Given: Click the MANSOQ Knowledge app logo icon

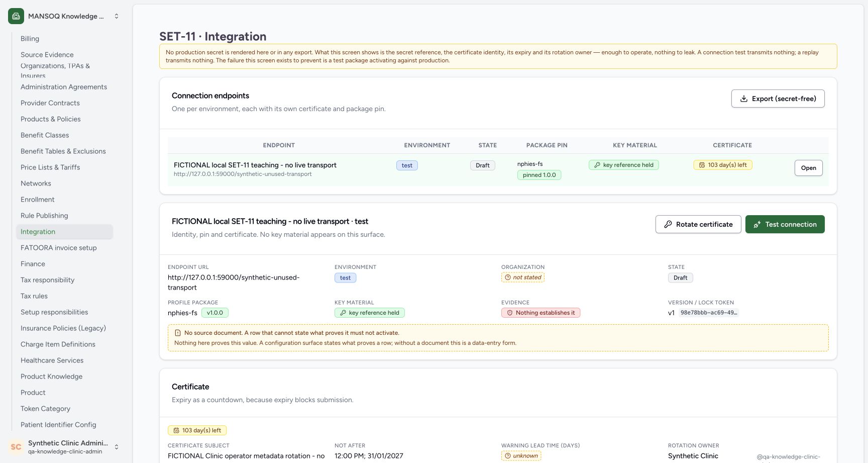Looking at the screenshot, I should (16, 16).
